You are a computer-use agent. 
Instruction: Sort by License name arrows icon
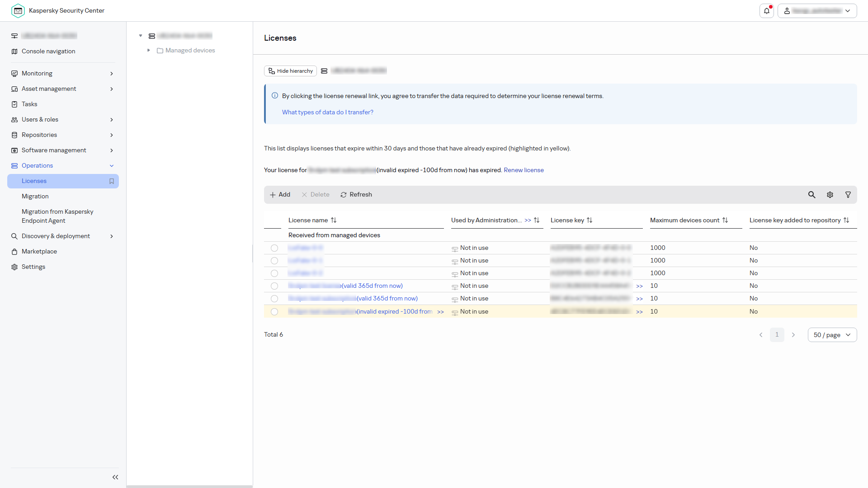point(334,220)
